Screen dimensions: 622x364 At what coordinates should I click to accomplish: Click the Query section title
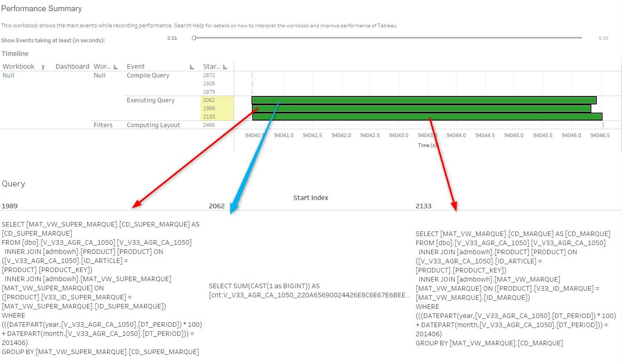13,184
